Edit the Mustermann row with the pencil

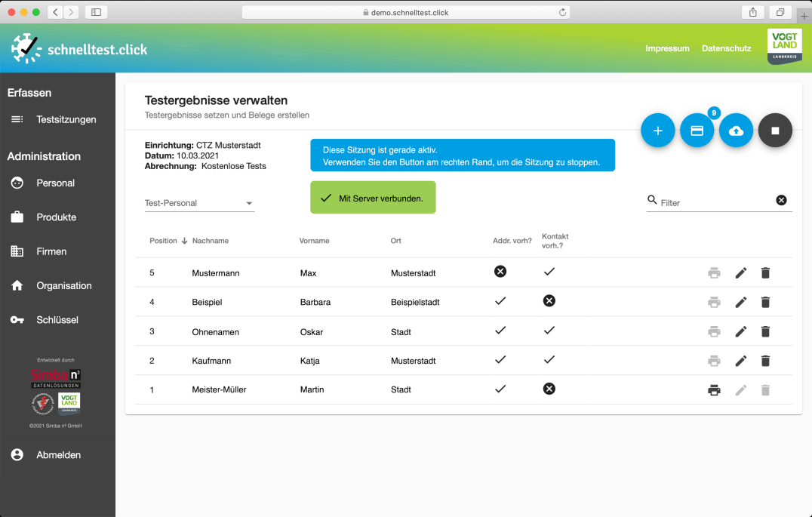pyautogui.click(x=741, y=272)
